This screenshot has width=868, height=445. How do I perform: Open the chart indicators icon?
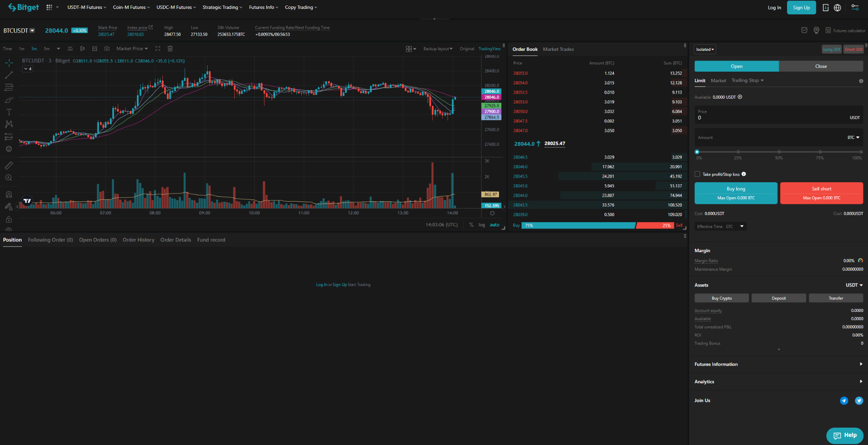pyautogui.click(x=70, y=48)
